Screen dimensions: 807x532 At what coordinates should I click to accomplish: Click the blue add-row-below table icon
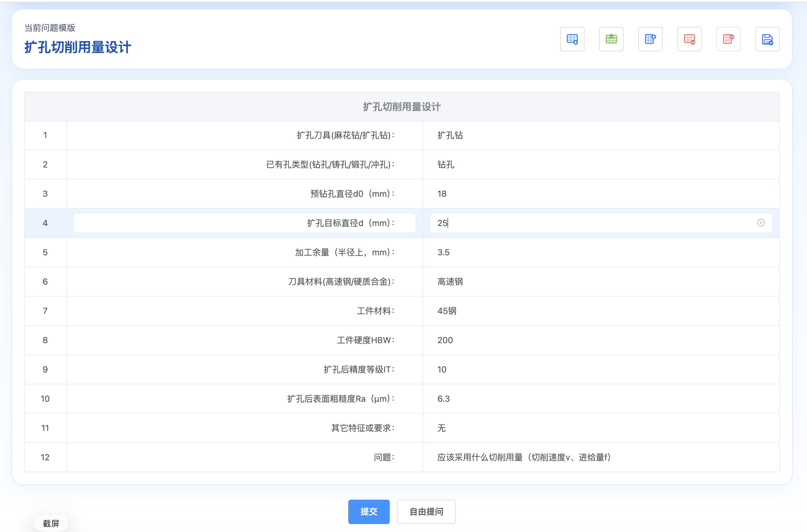pyautogui.click(x=572, y=39)
